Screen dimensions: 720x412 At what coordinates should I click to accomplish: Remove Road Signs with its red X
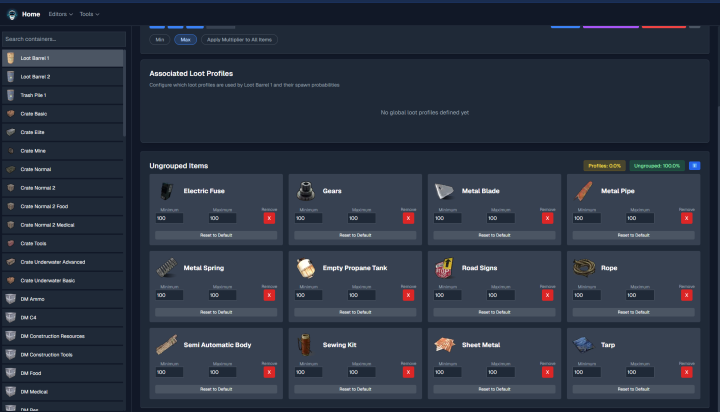[x=547, y=295]
